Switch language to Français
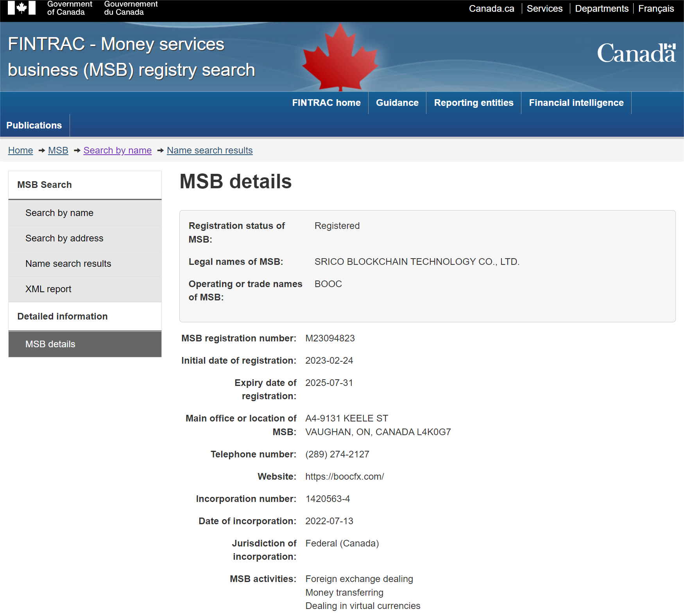This screenshot has height=616, width=684. click(x=656, y=9)
